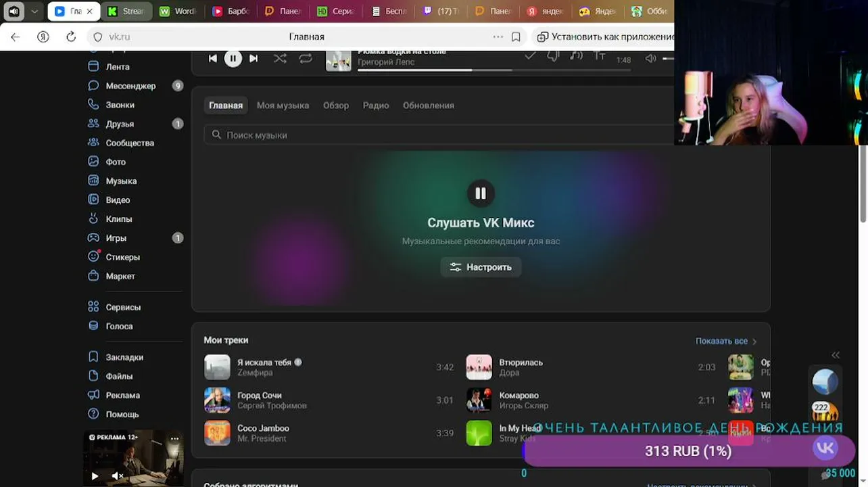Open the Yandex home button in toolbar
Screen dimensions: 868x487
(x=43, y=37)
